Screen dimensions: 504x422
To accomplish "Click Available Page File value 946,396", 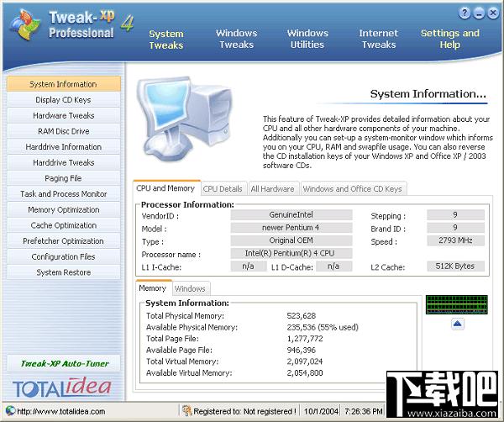I will click(x=302, y=350).
